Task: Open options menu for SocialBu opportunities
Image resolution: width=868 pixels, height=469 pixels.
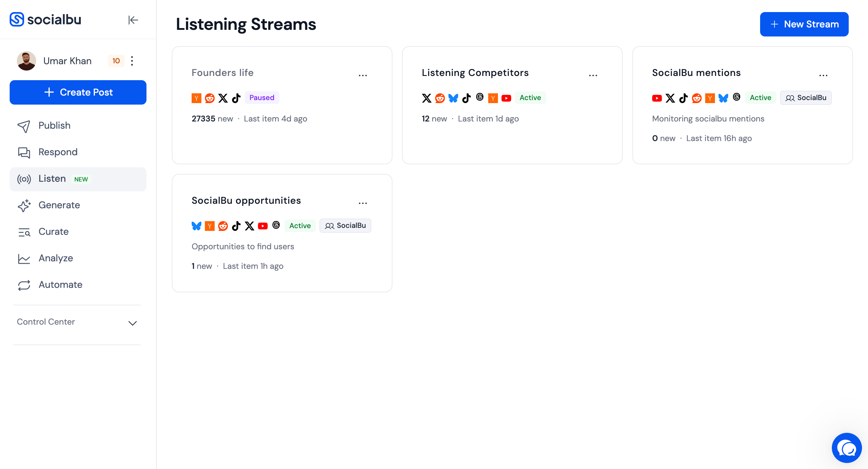Action: coord(363,203)
